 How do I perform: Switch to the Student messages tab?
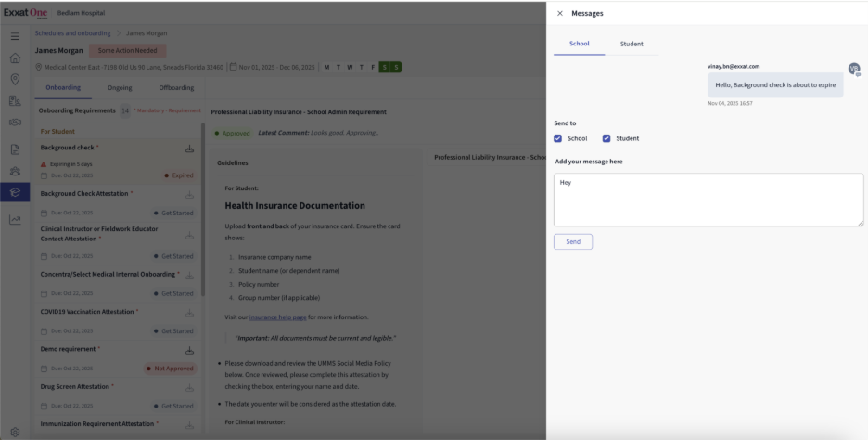[x=632, y=44]
